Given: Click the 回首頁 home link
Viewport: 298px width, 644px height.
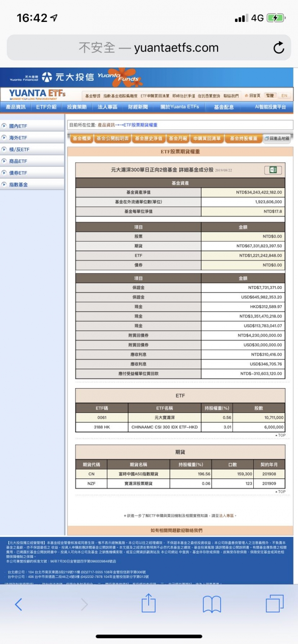Looking at the screenshot, I should (x=252, y=95).
